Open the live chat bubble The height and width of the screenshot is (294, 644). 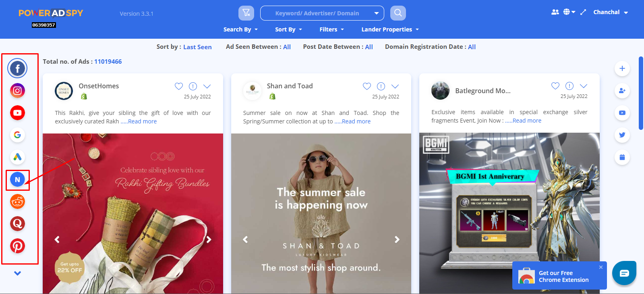[624, 273]
